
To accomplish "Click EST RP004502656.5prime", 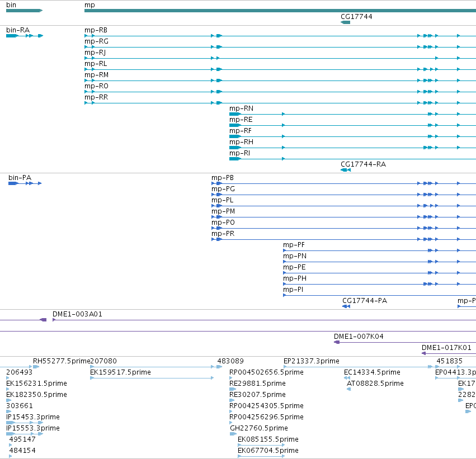I will pos(266,372).
